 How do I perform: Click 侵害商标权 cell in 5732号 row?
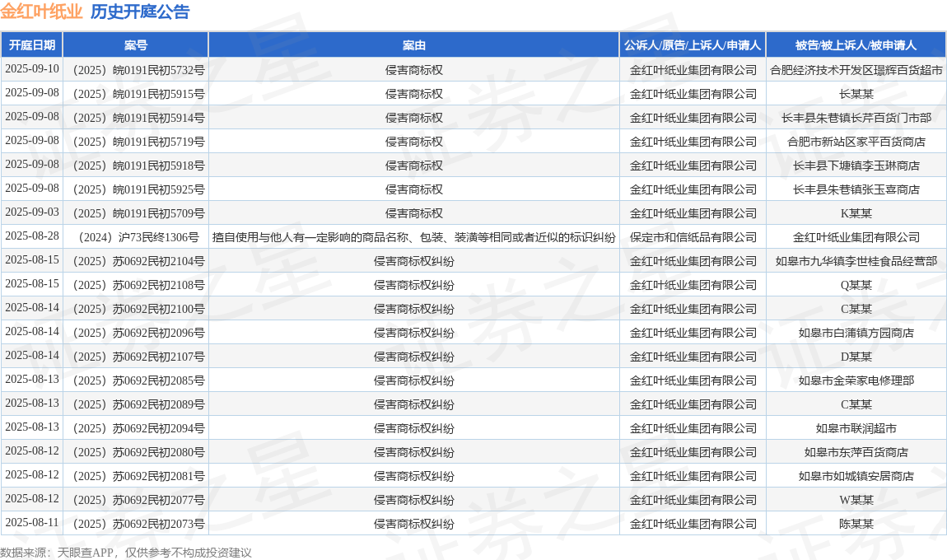(x=413, y=70)
